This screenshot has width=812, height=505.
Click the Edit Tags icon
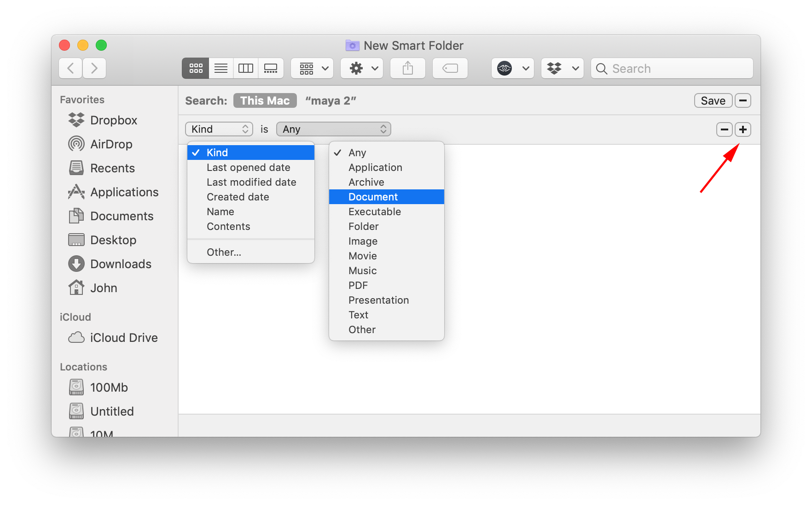[449, 68]
